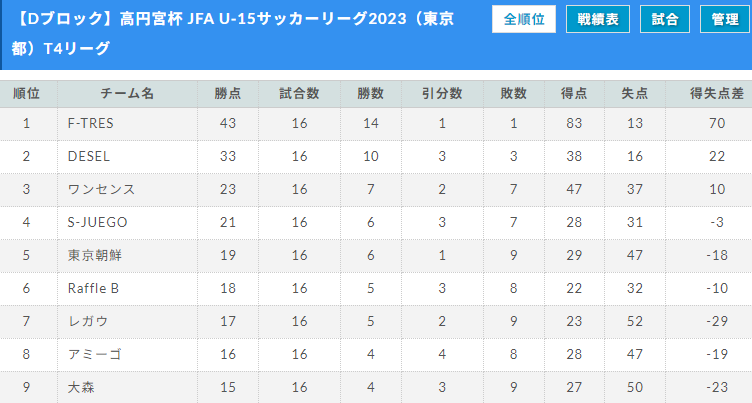This screenshot has height=403, width=752.
Task: Click the S-JUEGO team name
Action: tap(97, 222)
